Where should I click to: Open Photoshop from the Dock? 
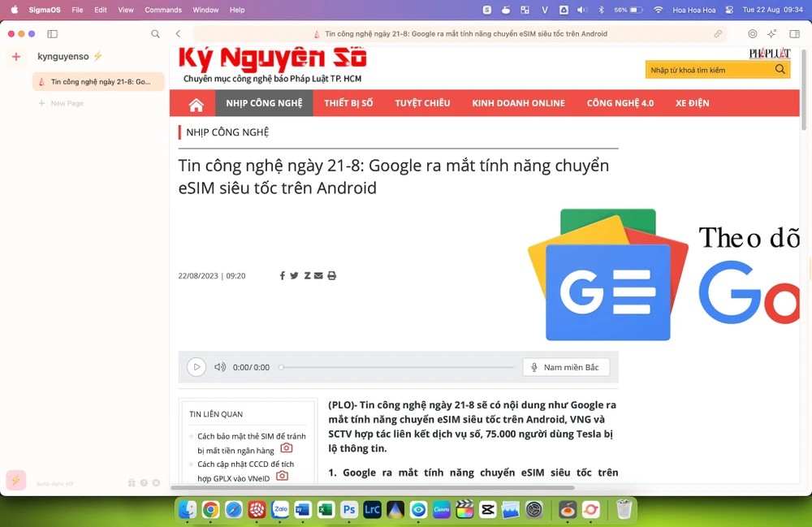pyautogui.click(x=349, y=510)
